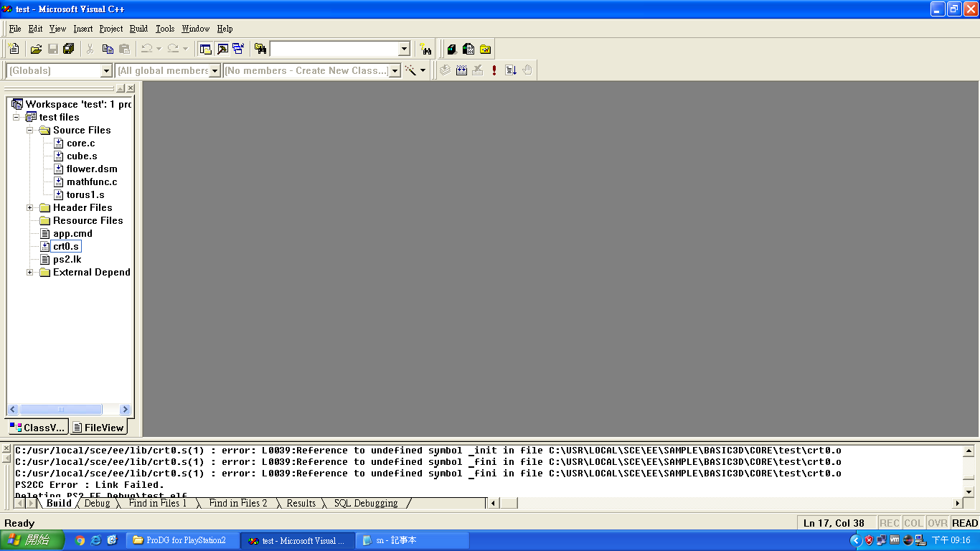980x551 pixels.
Task: Click the Window List toolbar icon
Action: [x=238, y=49]
